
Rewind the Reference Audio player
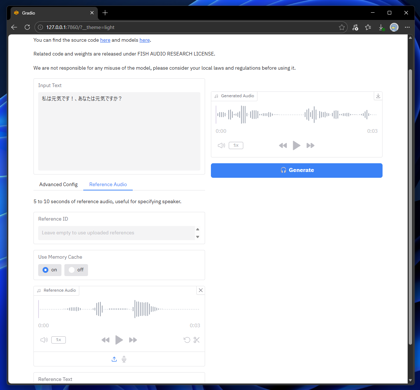(105, 340)
